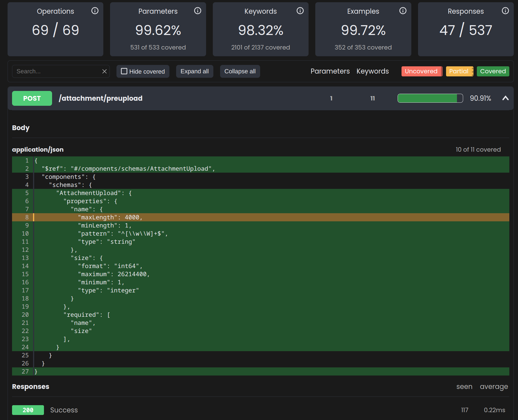Image resolution: width=518 pixels, height=420 pixels.
Task: Select the Covered legend badge
Action: coord(493,71)
